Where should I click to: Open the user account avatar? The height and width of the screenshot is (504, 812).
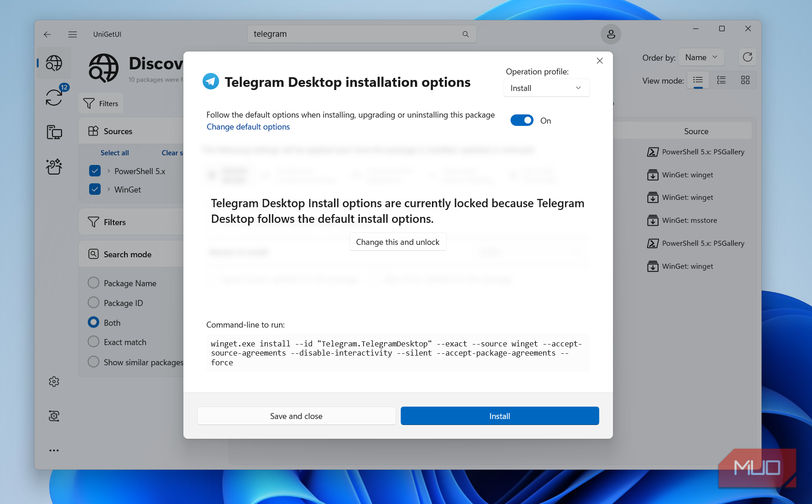coord(611,34)
